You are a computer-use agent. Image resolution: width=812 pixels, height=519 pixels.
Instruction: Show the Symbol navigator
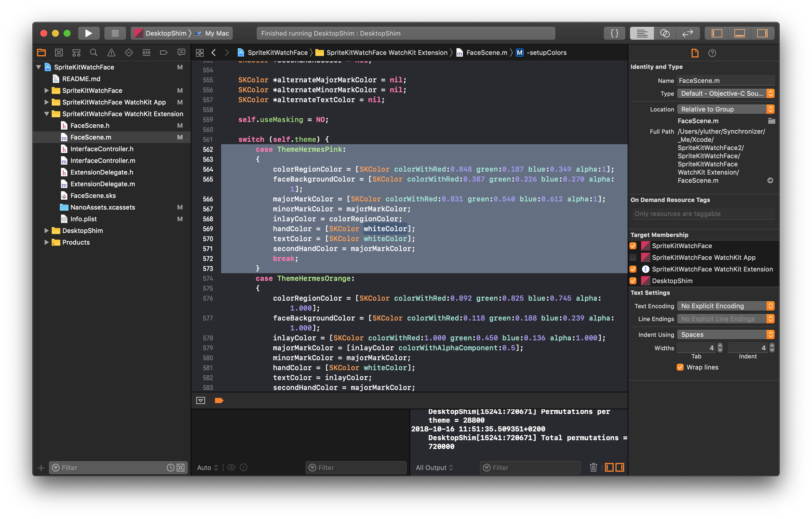click(76, 53)
